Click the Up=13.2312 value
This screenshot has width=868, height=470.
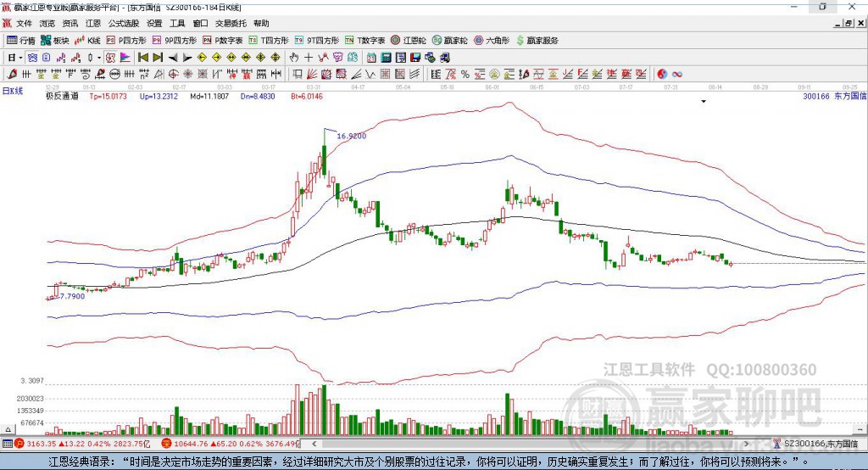pos(159,97)
